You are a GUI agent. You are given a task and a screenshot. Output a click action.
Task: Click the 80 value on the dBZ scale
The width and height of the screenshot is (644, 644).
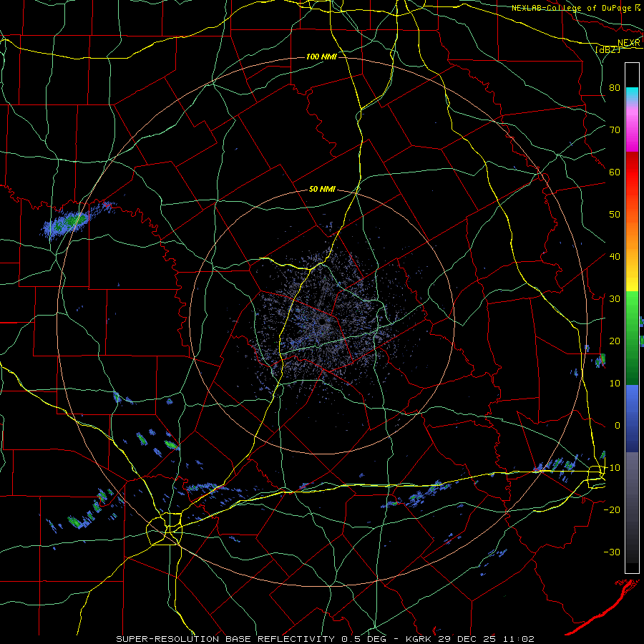615,87
